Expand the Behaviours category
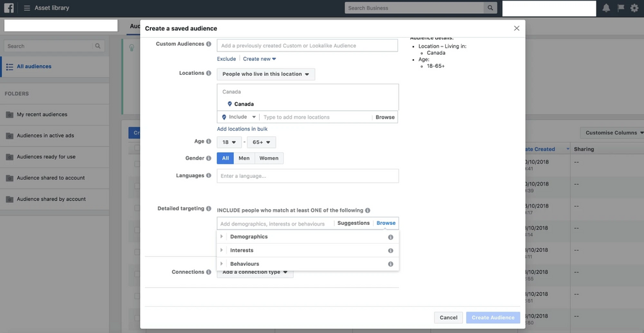The height and width of the screenshot is (333, 644). (x=244, y=264)
